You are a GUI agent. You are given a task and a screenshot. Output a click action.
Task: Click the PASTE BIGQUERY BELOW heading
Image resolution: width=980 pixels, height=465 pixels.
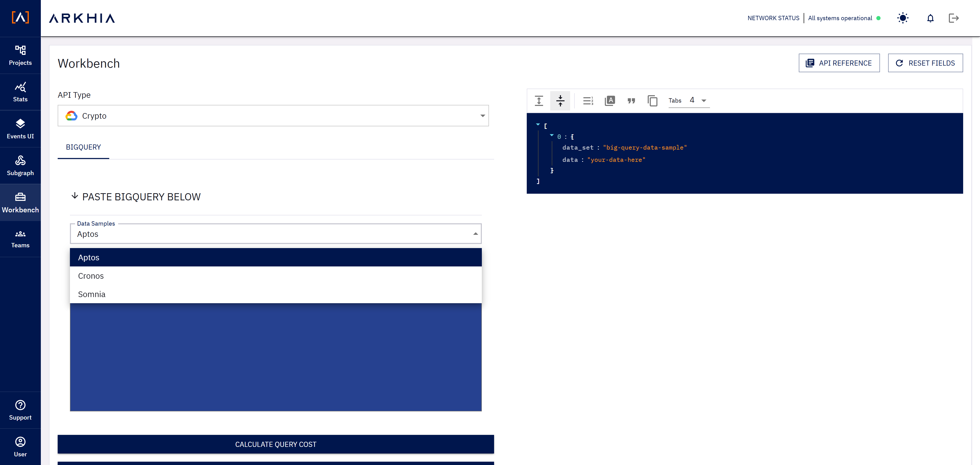pyautogui.click(x=141, y=197)
